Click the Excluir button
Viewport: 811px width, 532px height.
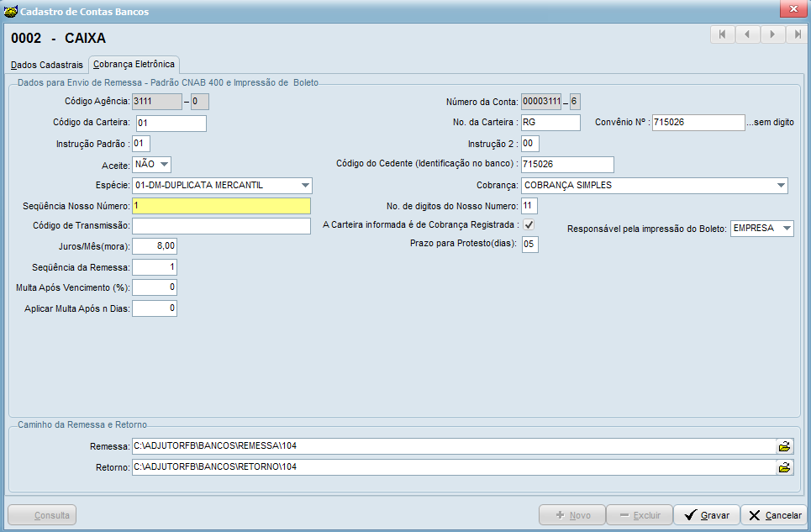click(x=640, y=515)
